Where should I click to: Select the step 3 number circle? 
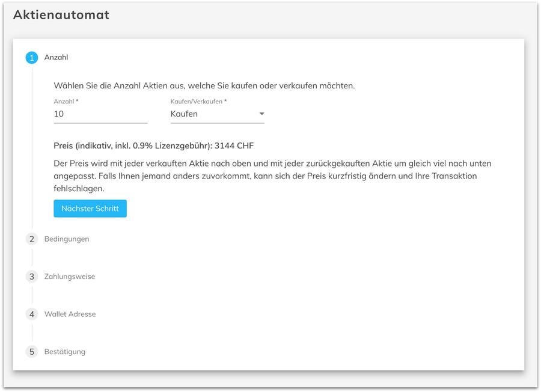pyautogui.click(x=32, y=277)
